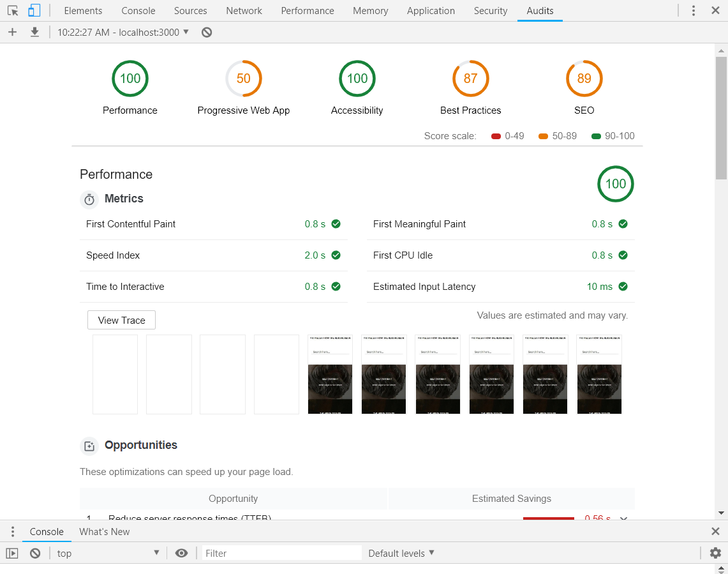Open the drawer three-dot menu
Screen dimensions: 728x574
point(13,531)
